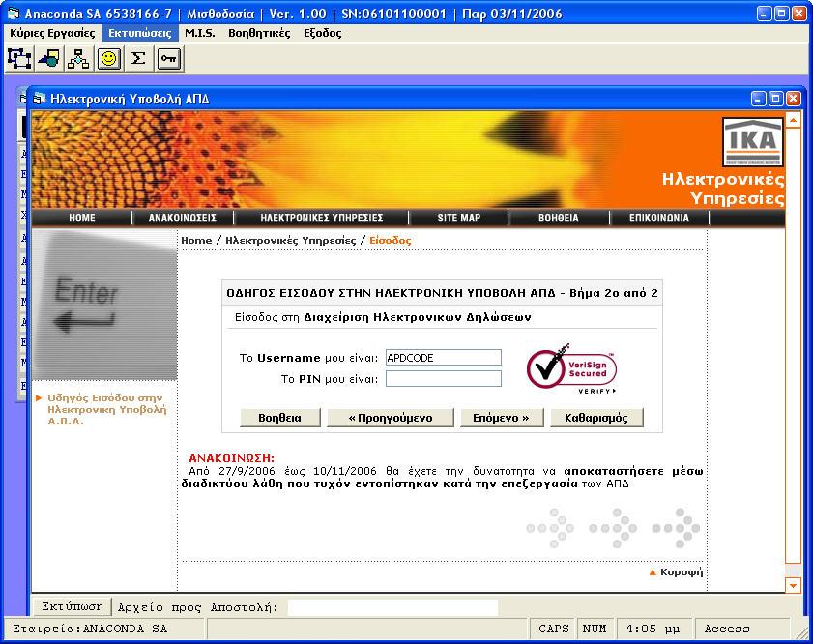Click the organization chart toolbar icon
The height and width of the screenshot is (644, 813).
click(x=79, y=59)
